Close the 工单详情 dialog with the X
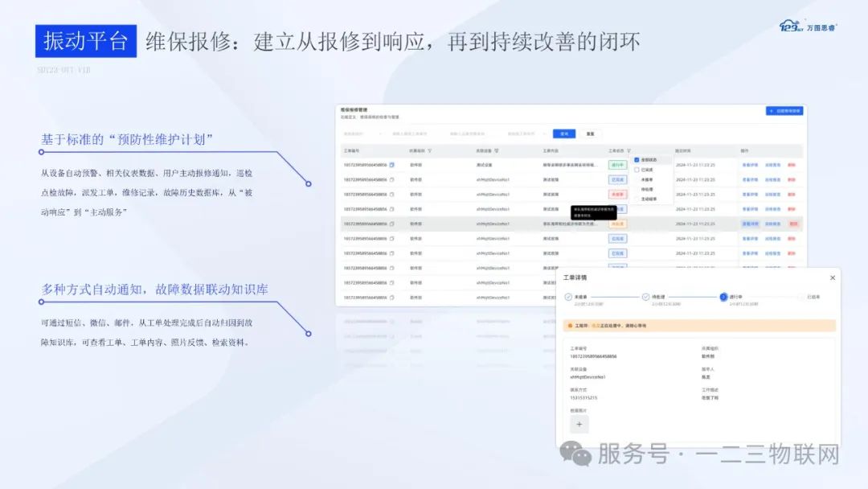Screen dimensions: 868x489 [x=833, y=277]
